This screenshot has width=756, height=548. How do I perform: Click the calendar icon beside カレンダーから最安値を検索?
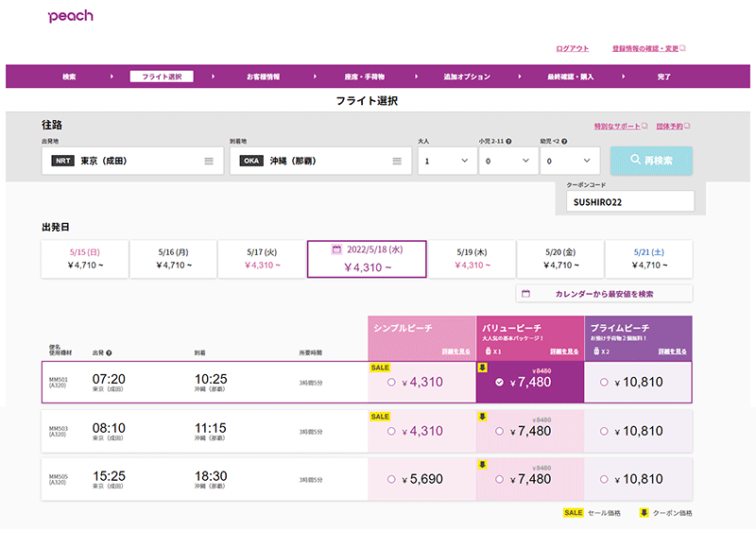[x=526, y=294]
